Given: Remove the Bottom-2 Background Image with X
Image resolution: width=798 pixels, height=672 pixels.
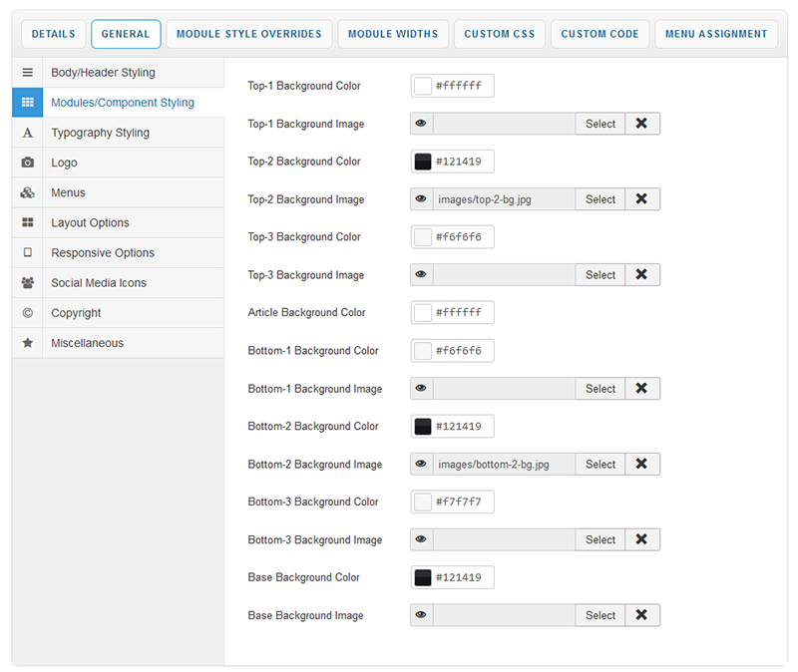Looking at the screenshot, I should [641, 464].
